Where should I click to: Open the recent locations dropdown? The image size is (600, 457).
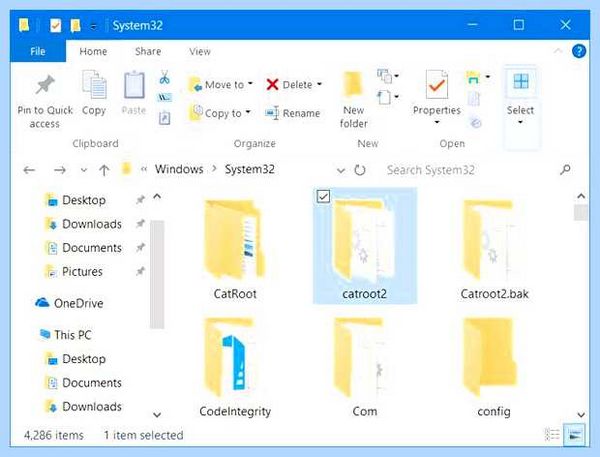point(84,170)
